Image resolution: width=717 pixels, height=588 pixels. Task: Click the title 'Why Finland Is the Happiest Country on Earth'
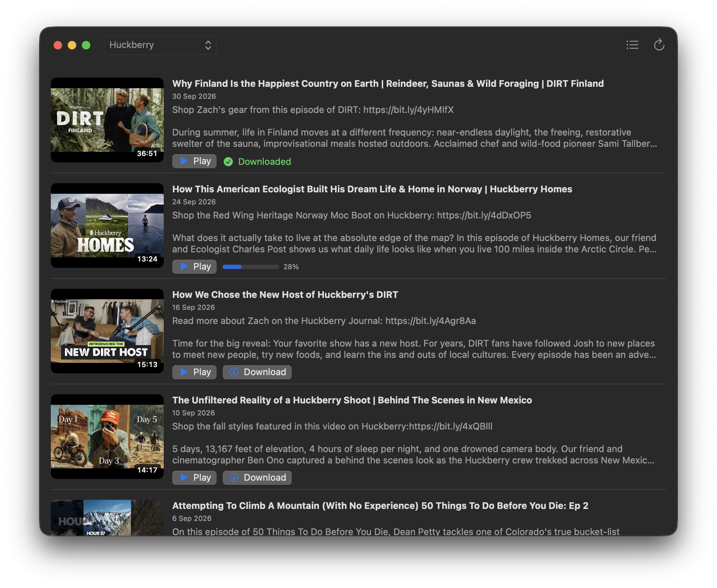click(x=275, y=84)
